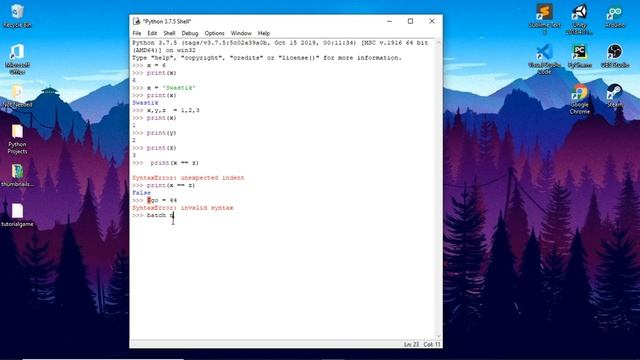Viewport: 640px width, 360px height.
Task: Click the Python Shell title bar icon
Action: (137, 21)
